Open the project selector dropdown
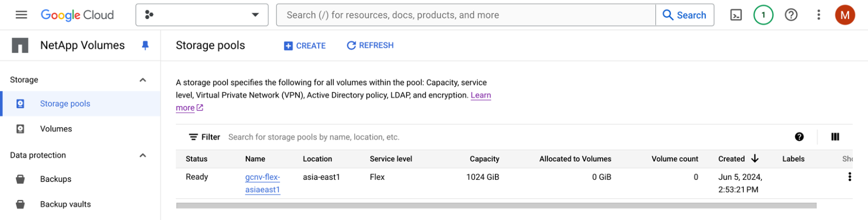The width and height of the screenshot is (868, 220). [x=202, y=15]
